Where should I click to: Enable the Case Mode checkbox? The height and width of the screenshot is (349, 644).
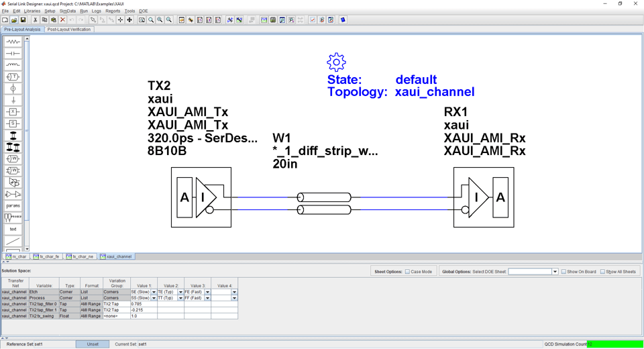[407, 272]
